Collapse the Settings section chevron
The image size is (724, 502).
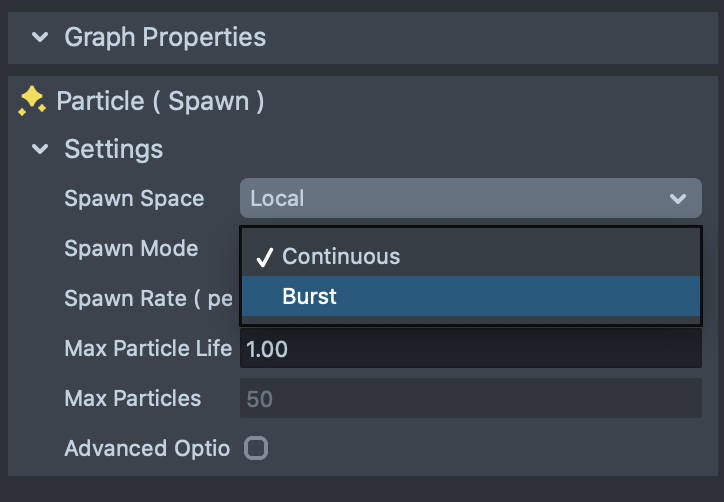[x=40, y=150]
